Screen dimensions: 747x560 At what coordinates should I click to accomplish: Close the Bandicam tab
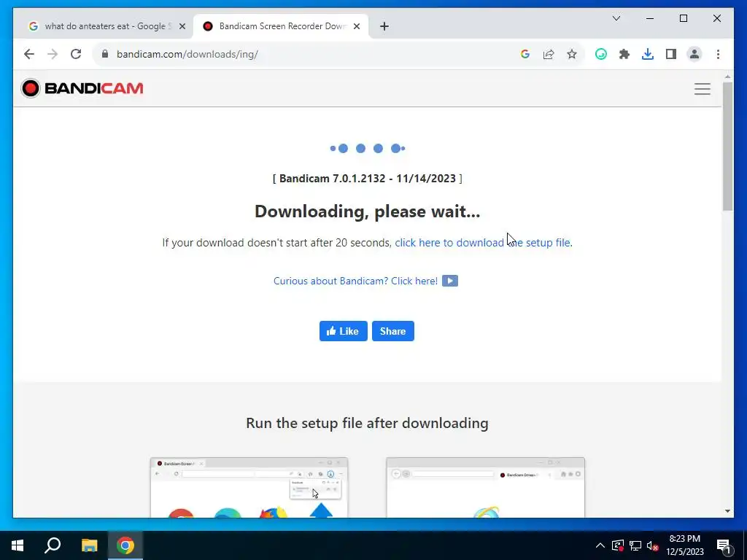pos(356,27)
